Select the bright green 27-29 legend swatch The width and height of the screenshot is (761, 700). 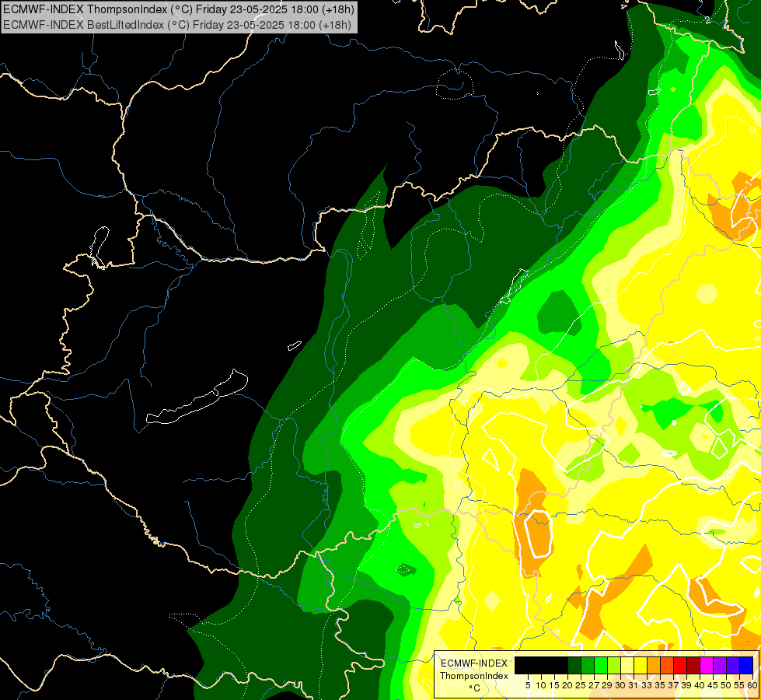coord(601,665)
